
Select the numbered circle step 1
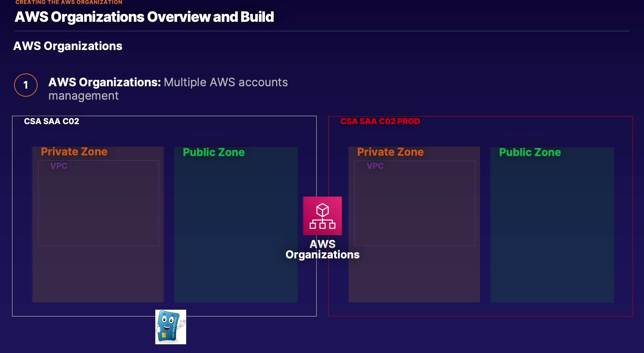(26, 85)
